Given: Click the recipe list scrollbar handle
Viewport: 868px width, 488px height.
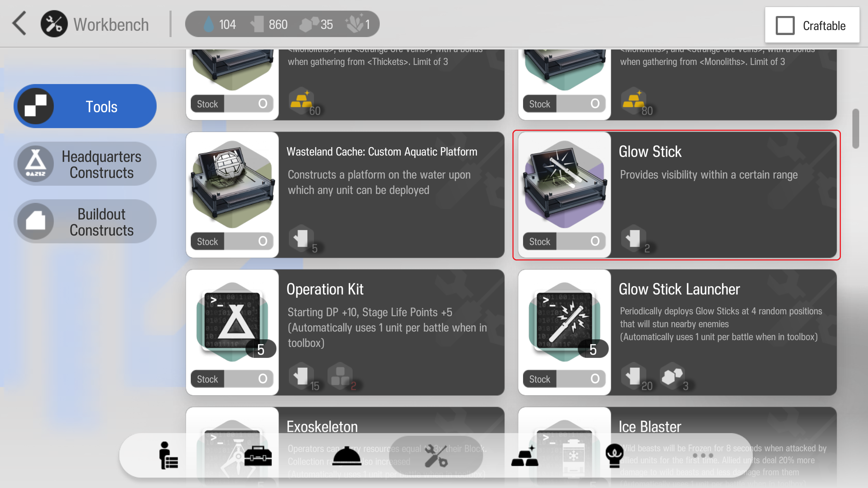Looking at the screenshot, I should [x=855, y=128].
